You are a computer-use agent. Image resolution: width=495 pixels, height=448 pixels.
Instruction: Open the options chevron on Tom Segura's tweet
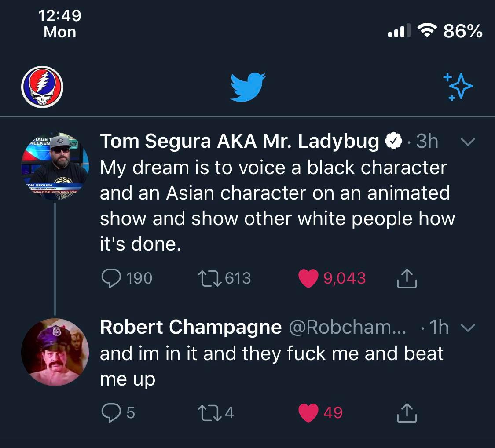(468, 141)
